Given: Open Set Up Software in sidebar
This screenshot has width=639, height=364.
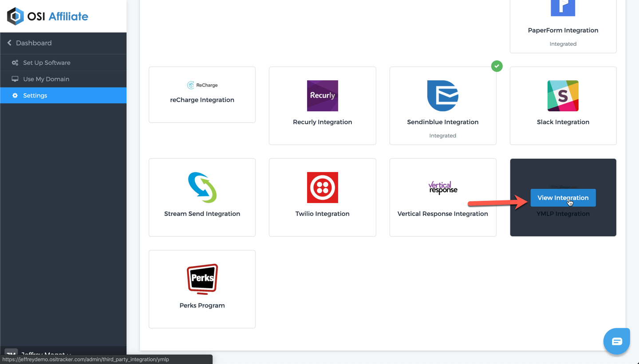Looking at the screenshot, I should click(x=63, y=63).
